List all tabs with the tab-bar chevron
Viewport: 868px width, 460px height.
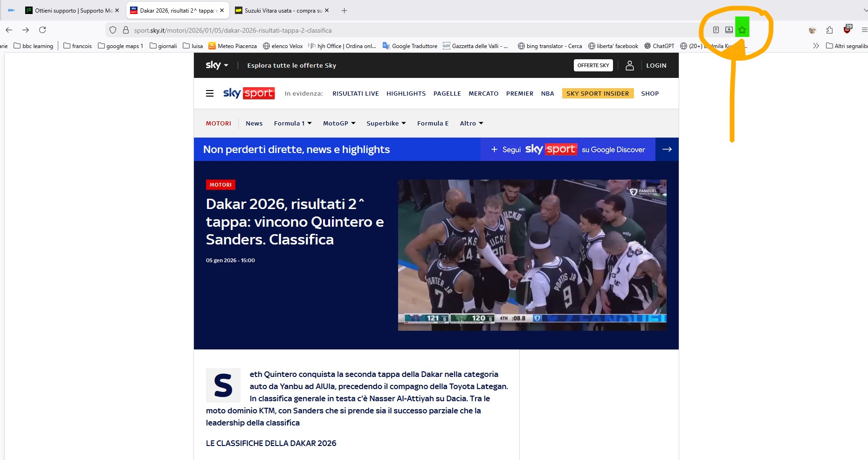pos(865,10)
